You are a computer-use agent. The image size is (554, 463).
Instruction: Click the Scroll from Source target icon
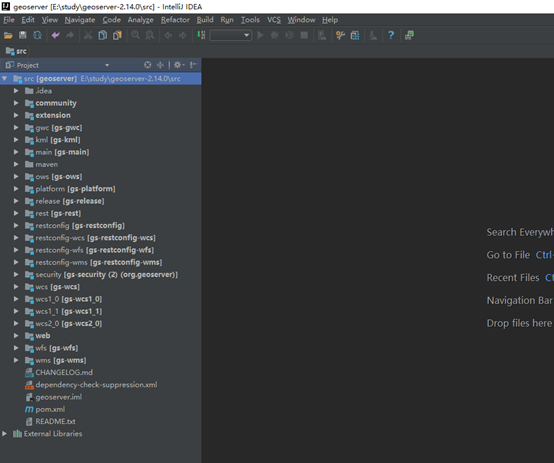(148, 65)
